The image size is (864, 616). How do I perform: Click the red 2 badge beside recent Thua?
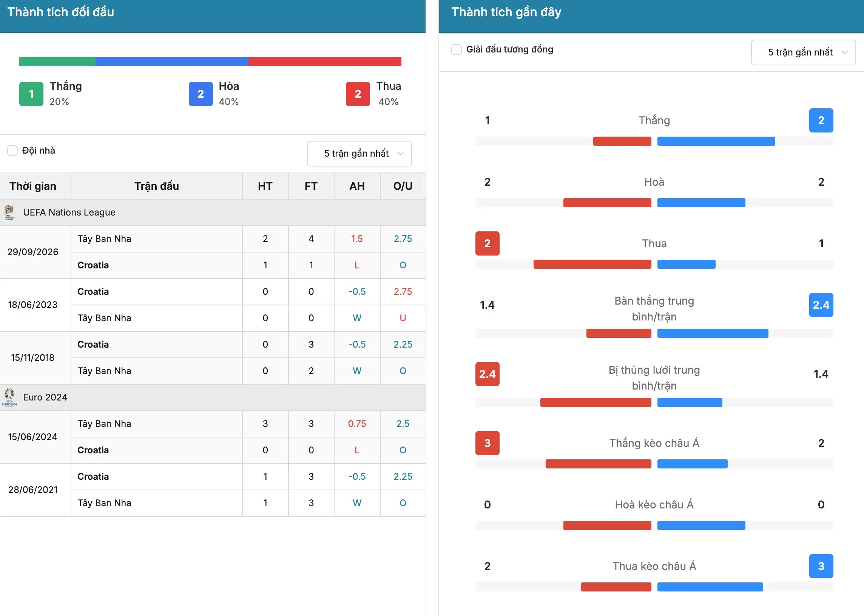(488, 243)
